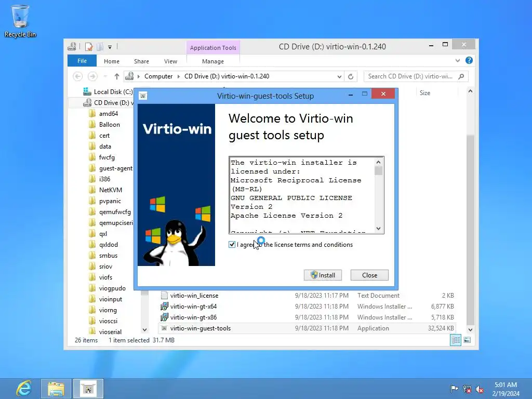Open the guest-agent folder in tree
Screen dimensions: 532x399
click(x=116, y=168)
